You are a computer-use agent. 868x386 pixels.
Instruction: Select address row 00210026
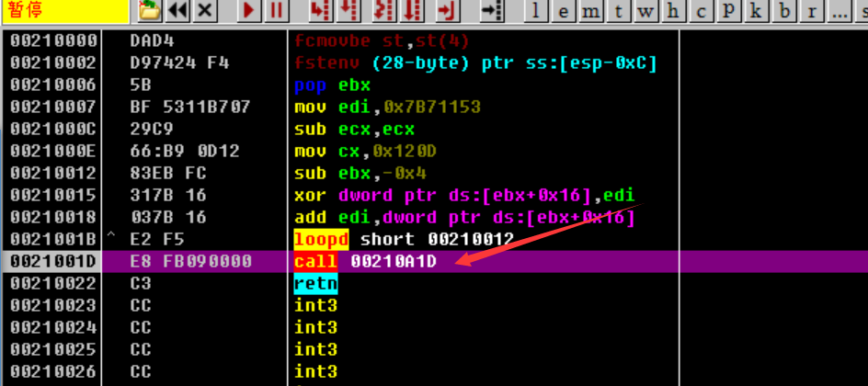(x=53, y=371)
